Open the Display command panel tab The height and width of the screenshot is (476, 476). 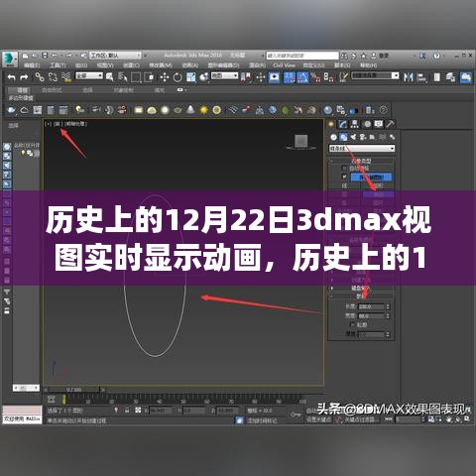coord(379,124)
